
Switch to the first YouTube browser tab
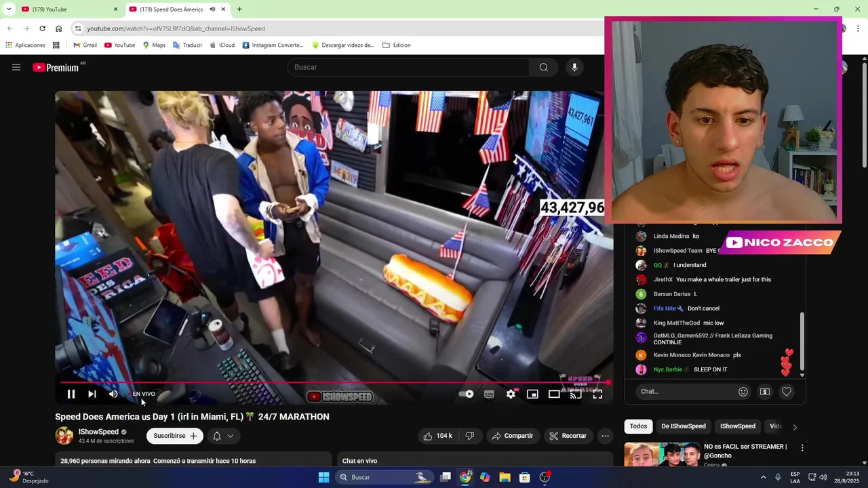point(68,9)
